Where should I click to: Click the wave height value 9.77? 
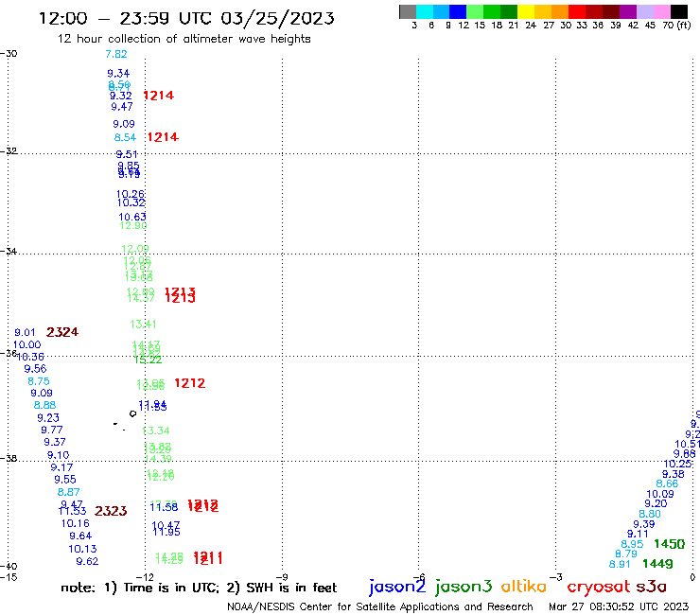pyautogui.click(x=52, y=430)
